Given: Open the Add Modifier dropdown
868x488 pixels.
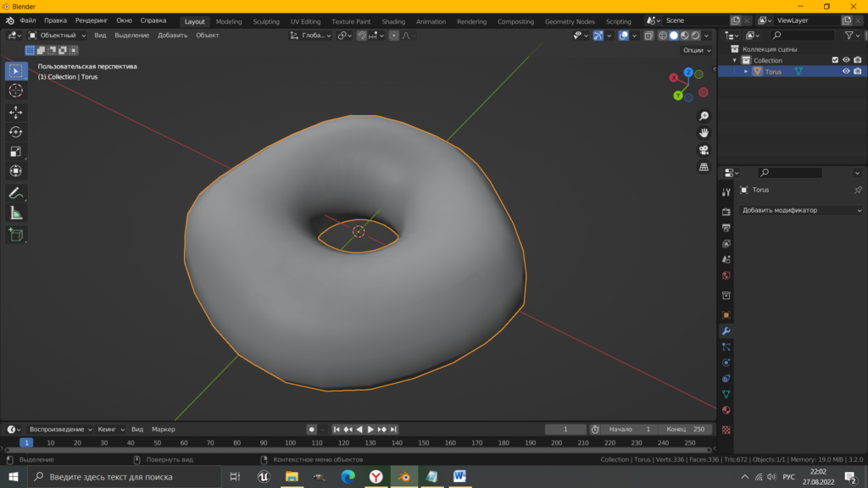Looking at the screenshot, I should 801,210.
